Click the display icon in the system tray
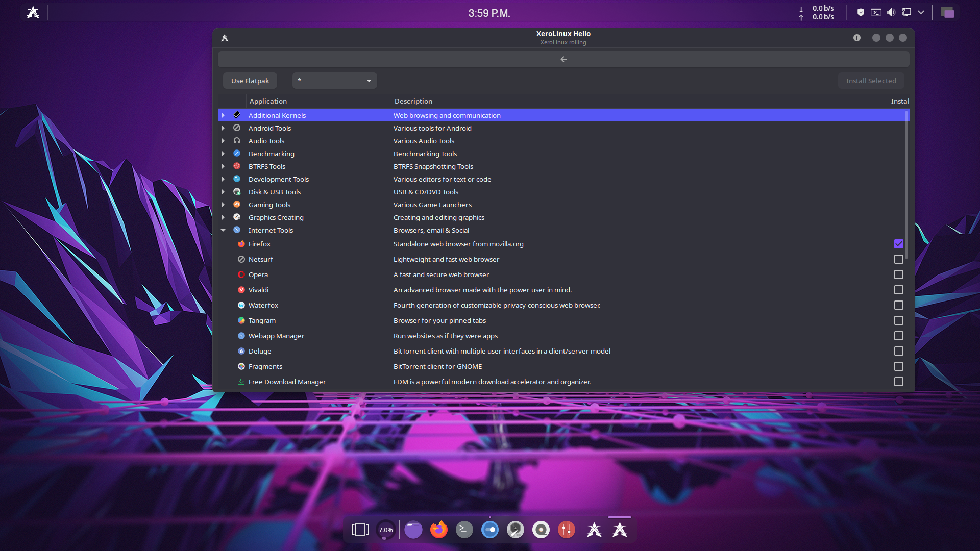980x551 pixels. click(x=906, y=12)
